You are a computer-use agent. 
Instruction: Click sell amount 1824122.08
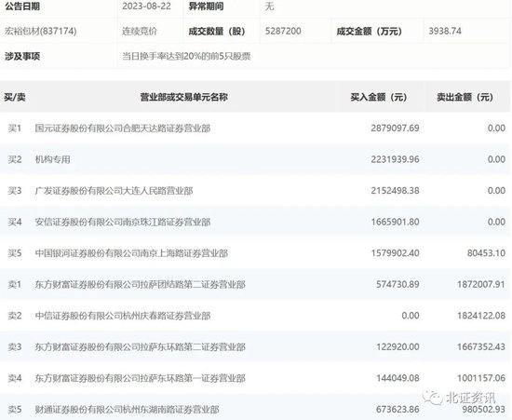point(481,316)
